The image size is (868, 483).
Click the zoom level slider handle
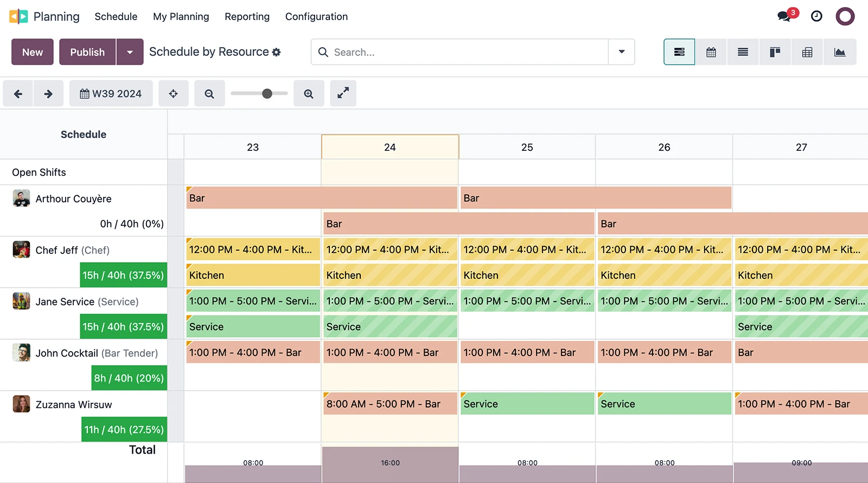point(267,94)
